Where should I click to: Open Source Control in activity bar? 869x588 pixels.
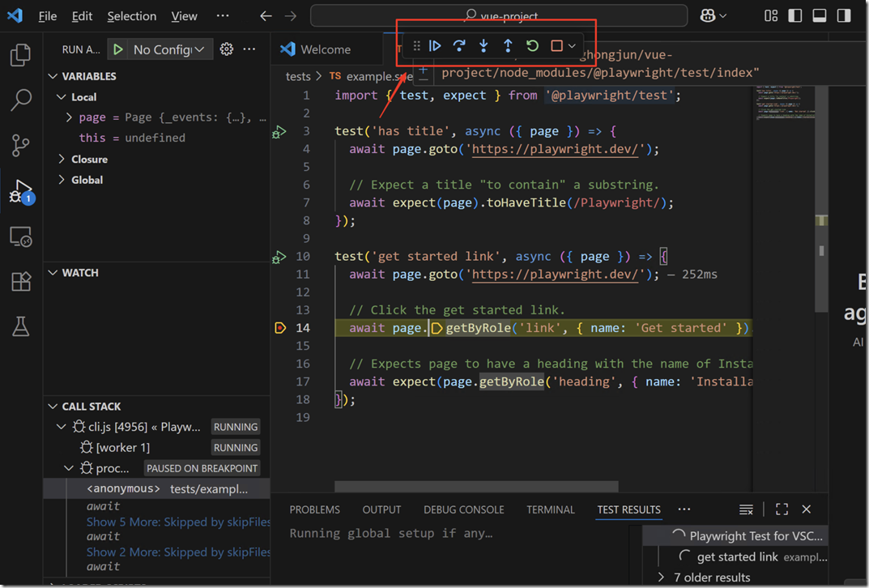coord(20,146)
